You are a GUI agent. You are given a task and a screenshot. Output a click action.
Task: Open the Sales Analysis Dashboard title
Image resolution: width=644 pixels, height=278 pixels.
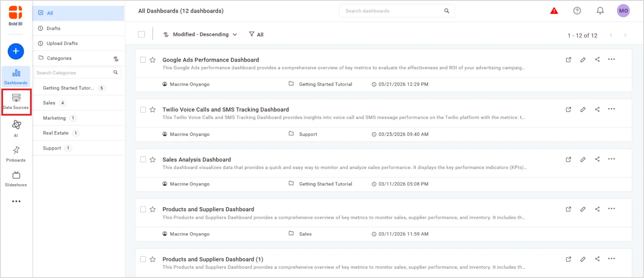[197, 159]
